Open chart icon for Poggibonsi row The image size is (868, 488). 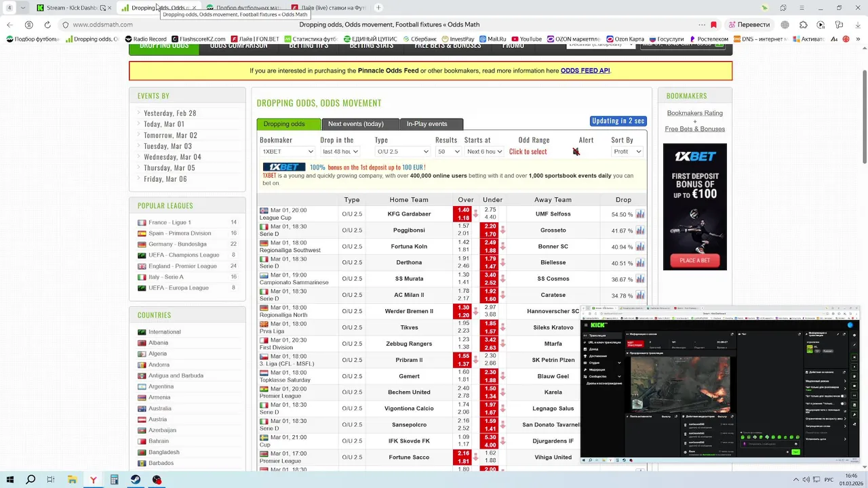(640, 230)
